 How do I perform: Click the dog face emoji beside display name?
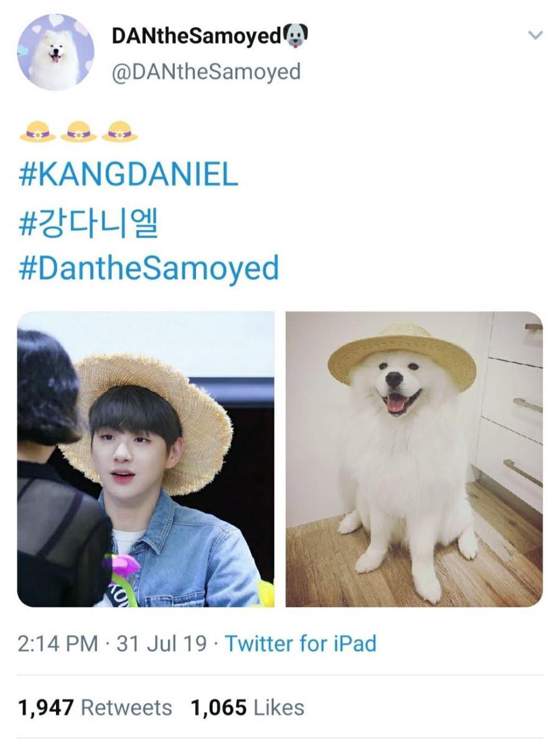(x=296, y=36)
